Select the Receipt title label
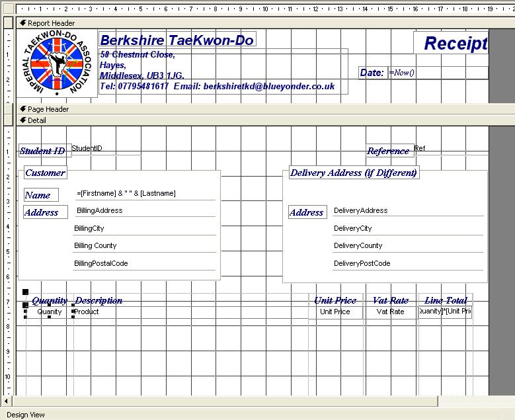 (452, 43)
